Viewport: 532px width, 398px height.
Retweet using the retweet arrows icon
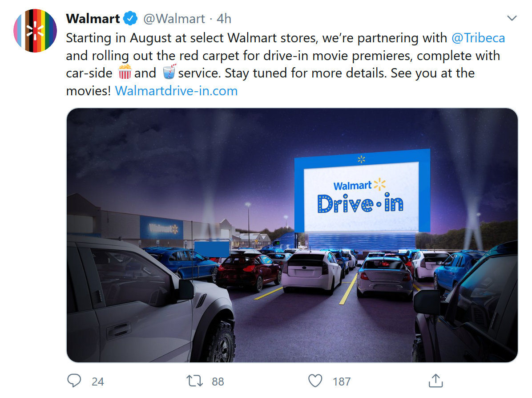tap(194, 381)
